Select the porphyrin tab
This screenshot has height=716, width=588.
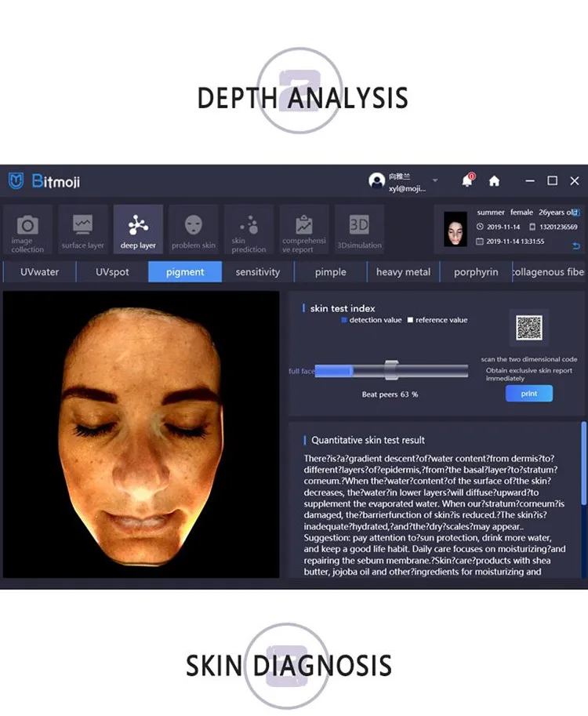coord(476,272)
